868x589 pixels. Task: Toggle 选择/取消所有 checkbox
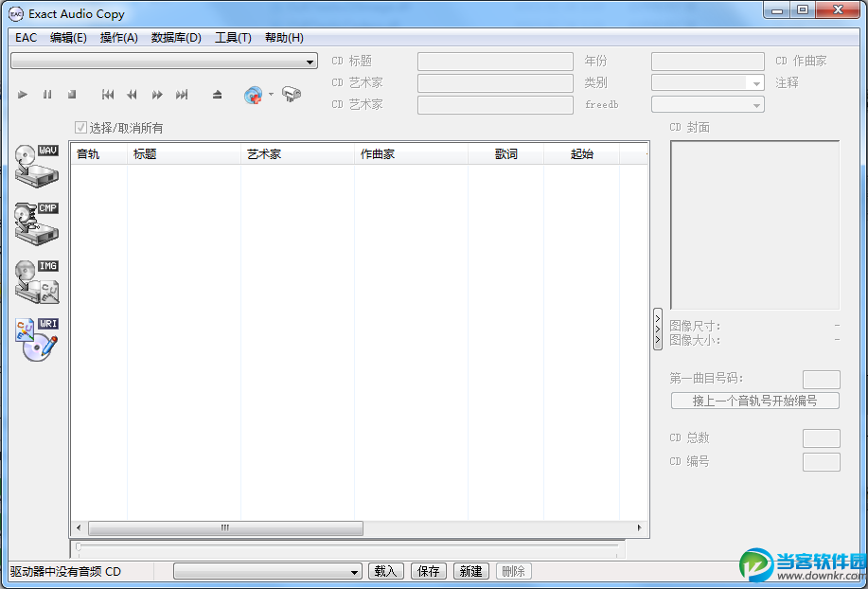click(x=80, y=128)
